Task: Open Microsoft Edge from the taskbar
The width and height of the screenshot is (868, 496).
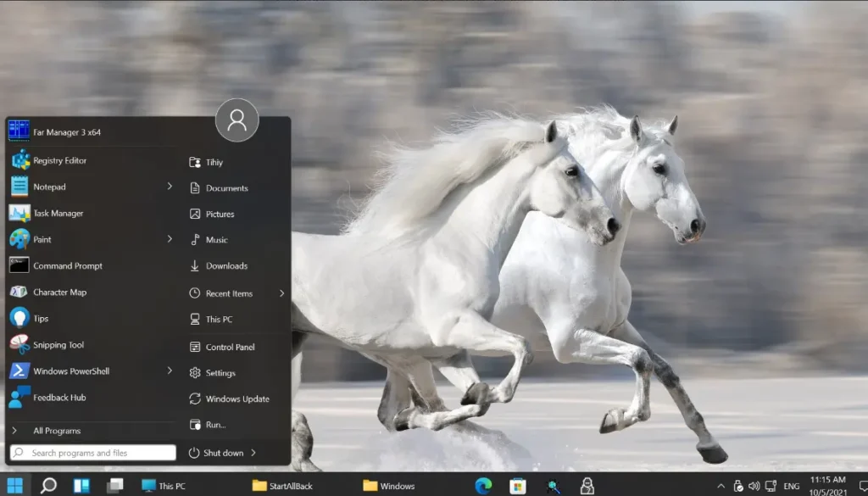Action: click(x=483, y=486)
